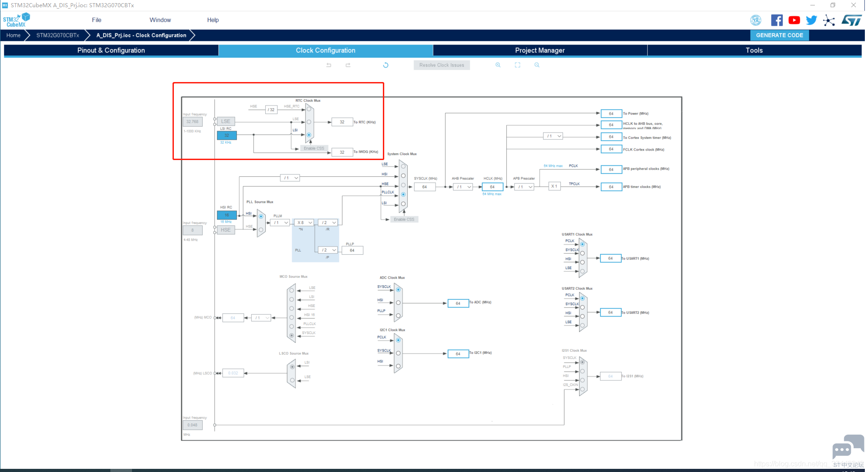This screenshot has height=472, width=868.
Task: Open the File menu
Action: 96,20
